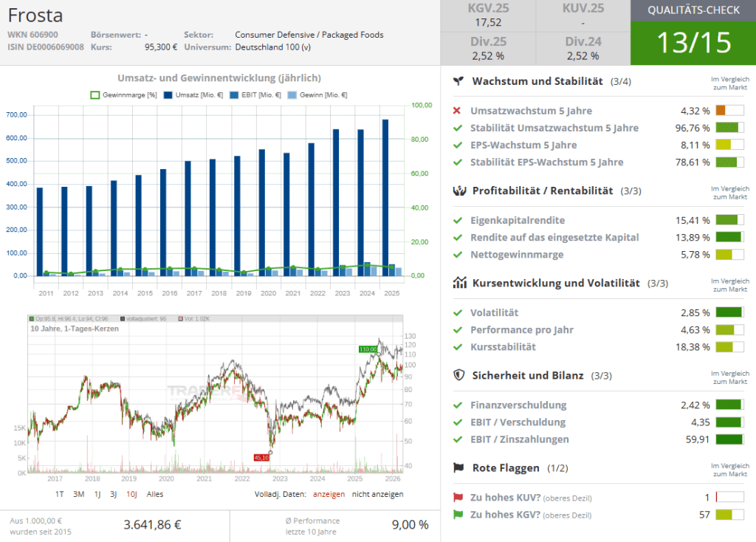
Task: Click the shield icon beside Sicherheit und Bilanz
Action: pos(458,375)
